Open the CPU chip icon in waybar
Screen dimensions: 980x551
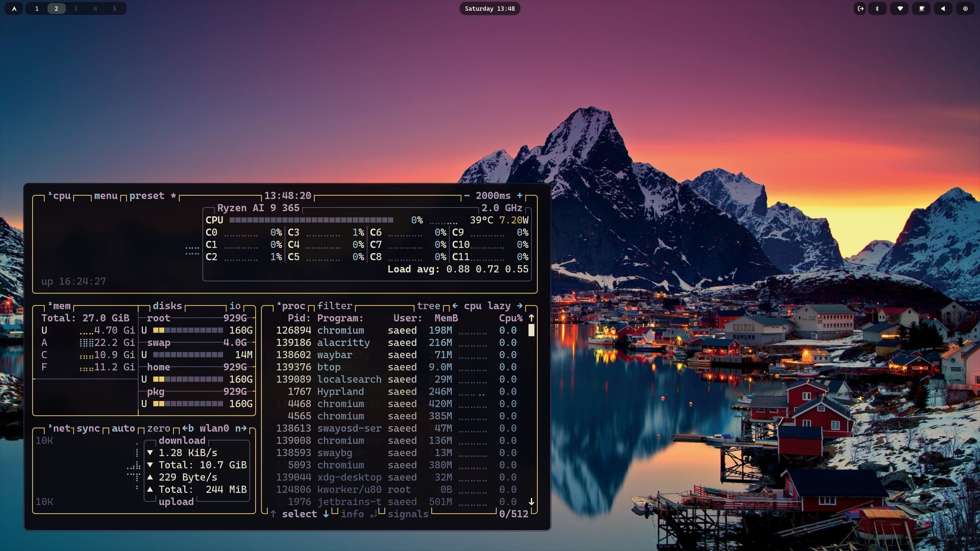tap(965, 9)
